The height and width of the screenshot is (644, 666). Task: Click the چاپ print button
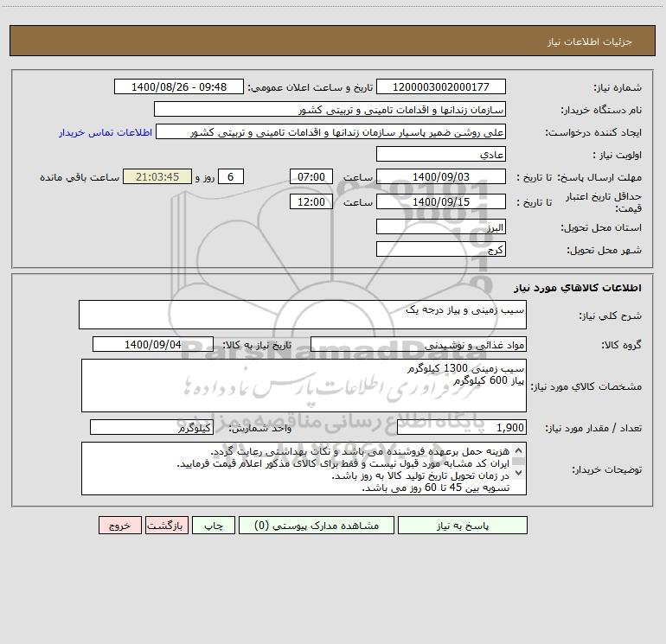click(x=214, y=525)
